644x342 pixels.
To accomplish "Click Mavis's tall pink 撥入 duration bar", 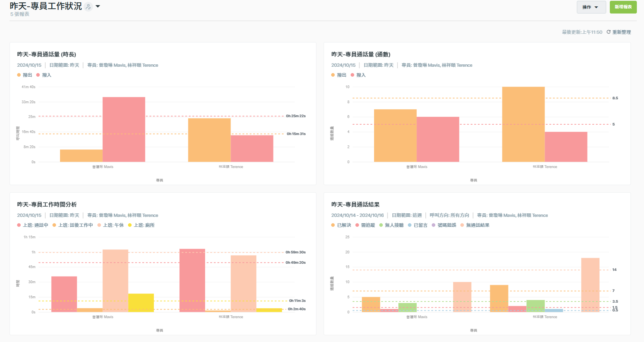I will coord(124,129).
